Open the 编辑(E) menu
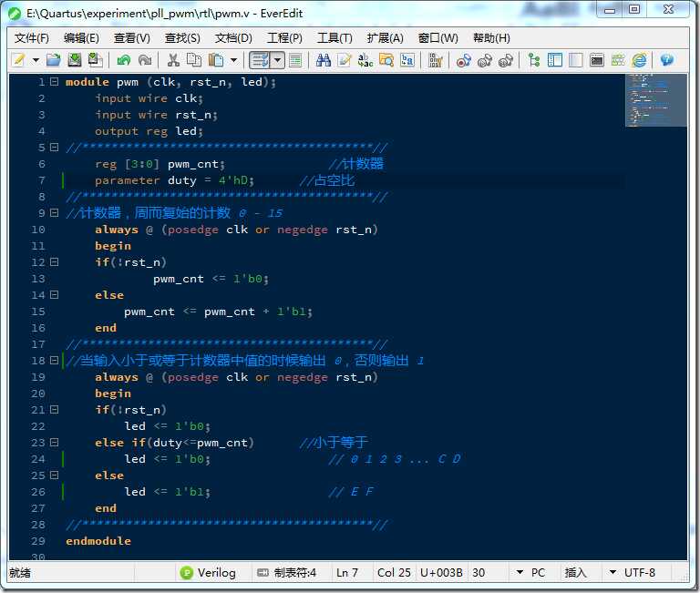Viewport: 700px width, 593px height. pyautogui.click(x=81, y=38)
